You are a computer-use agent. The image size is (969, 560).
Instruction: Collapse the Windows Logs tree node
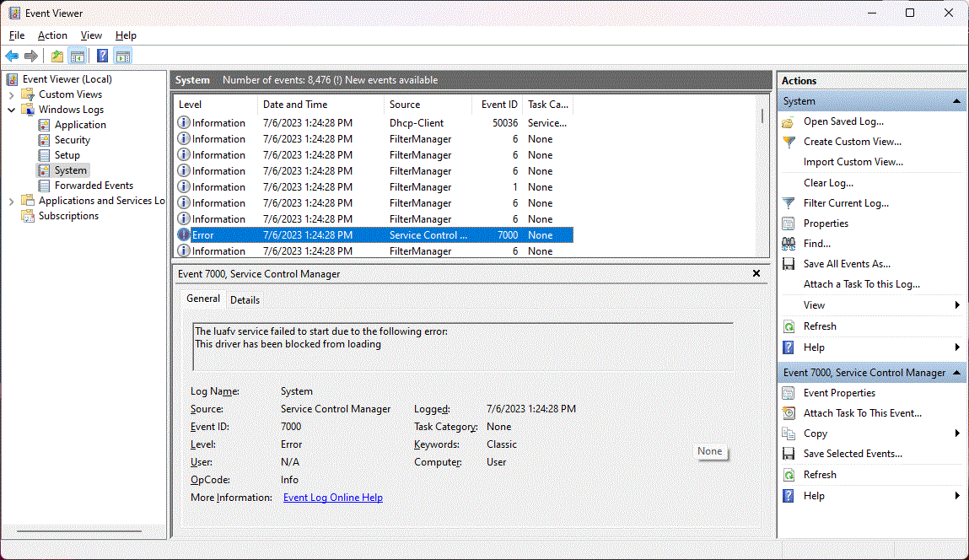click(x=11, y=110)
